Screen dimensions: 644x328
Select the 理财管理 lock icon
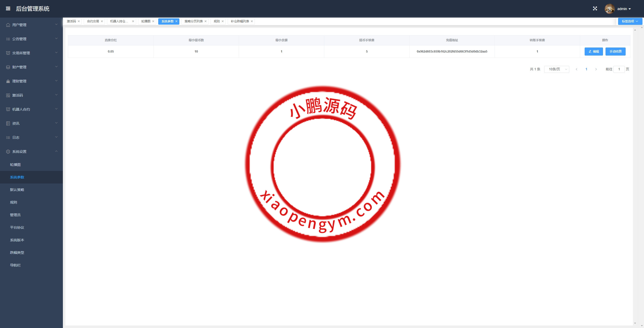tap(7, 81)
